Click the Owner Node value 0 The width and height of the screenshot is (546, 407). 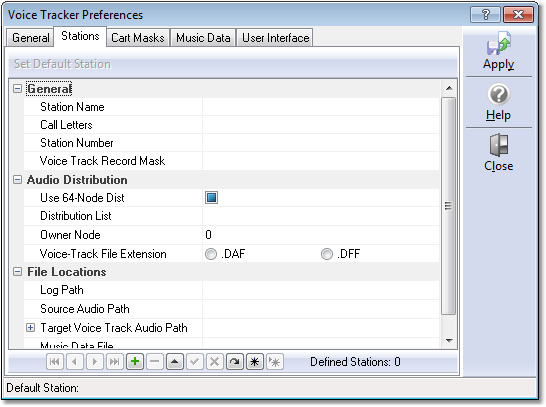(208, 235)
